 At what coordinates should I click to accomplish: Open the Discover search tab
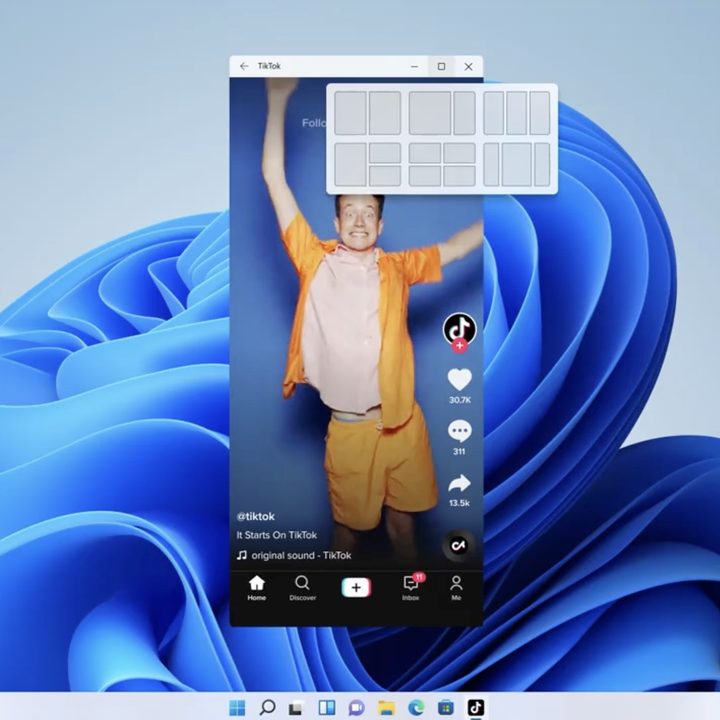pos(303,588)
